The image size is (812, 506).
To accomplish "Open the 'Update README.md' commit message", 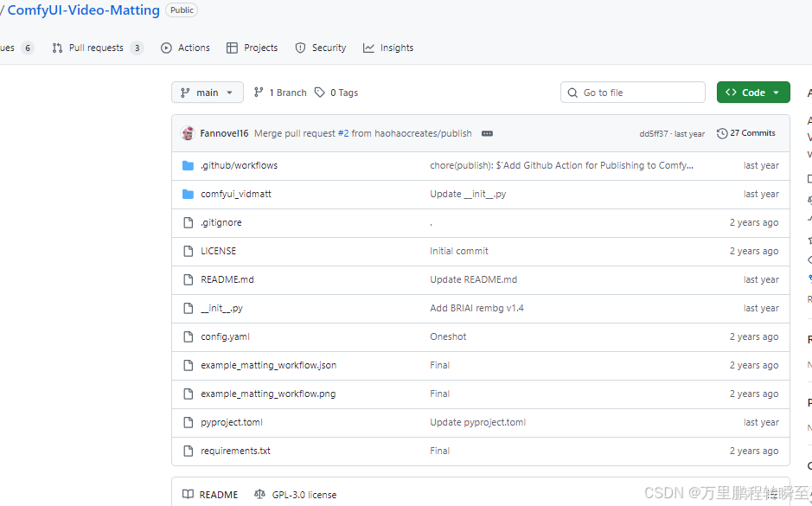I will [473, 279].
